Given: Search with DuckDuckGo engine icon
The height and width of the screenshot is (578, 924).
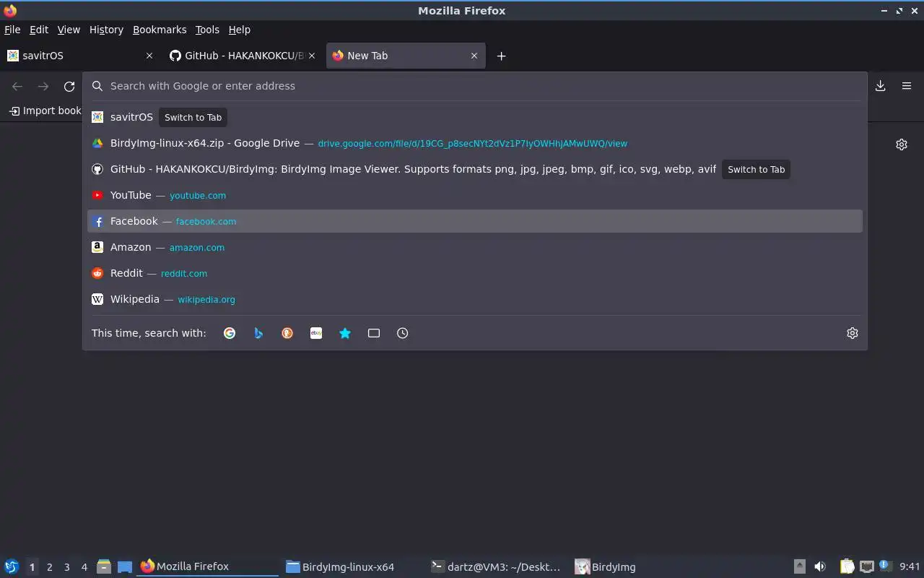Looking at the screenshot, I should 287,333.
